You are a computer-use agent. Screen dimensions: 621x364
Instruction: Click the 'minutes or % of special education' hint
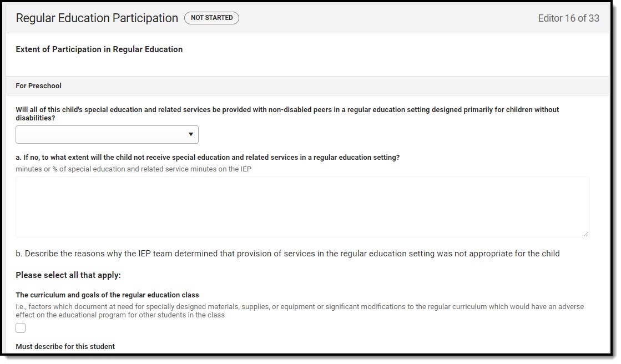[x=133, y=169]
